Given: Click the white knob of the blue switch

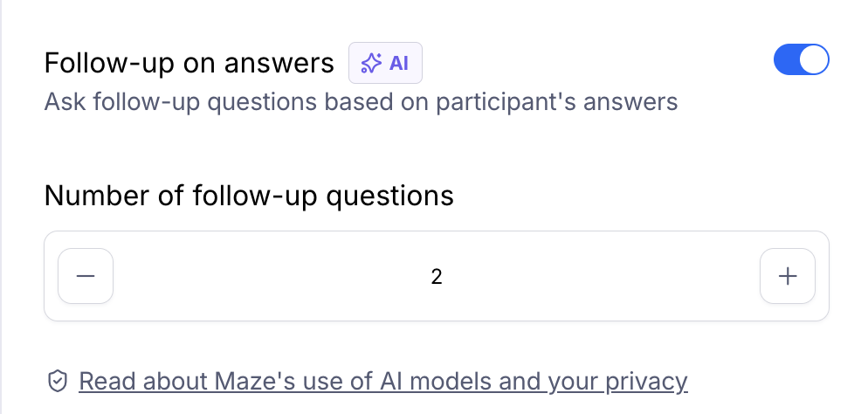Looking at the screenshot, I should [x=814, y=60].
